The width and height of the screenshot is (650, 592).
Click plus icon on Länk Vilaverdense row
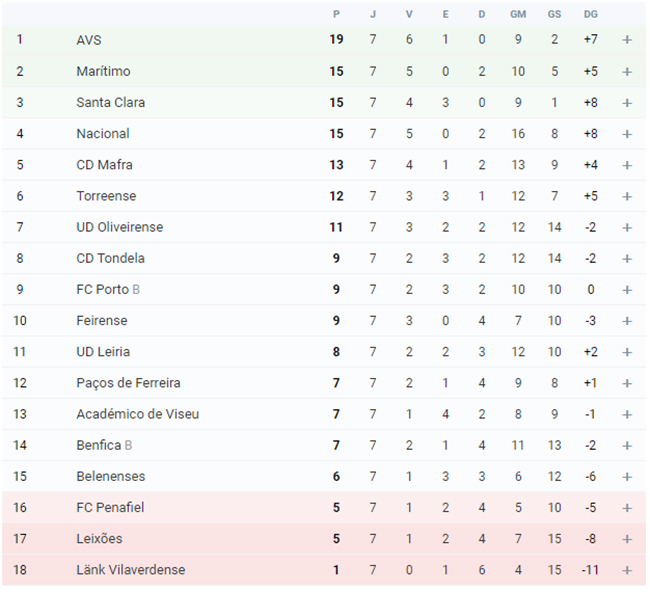627,570
